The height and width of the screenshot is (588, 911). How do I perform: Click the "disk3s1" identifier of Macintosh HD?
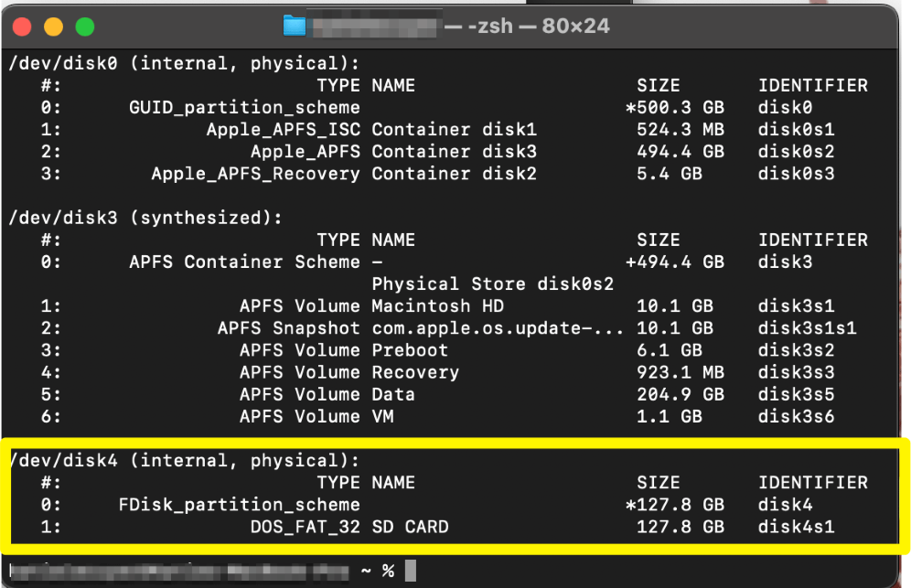pos(796,306)
